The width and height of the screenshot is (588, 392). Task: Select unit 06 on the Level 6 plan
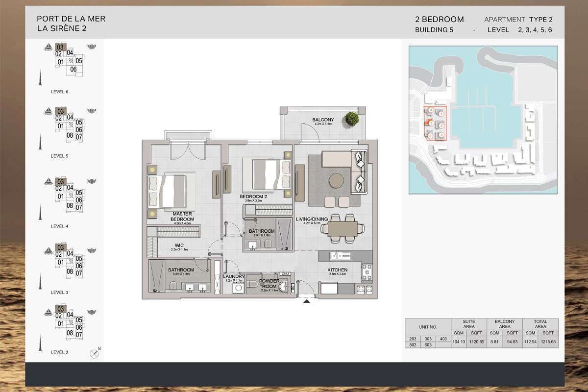click(73, 69)
